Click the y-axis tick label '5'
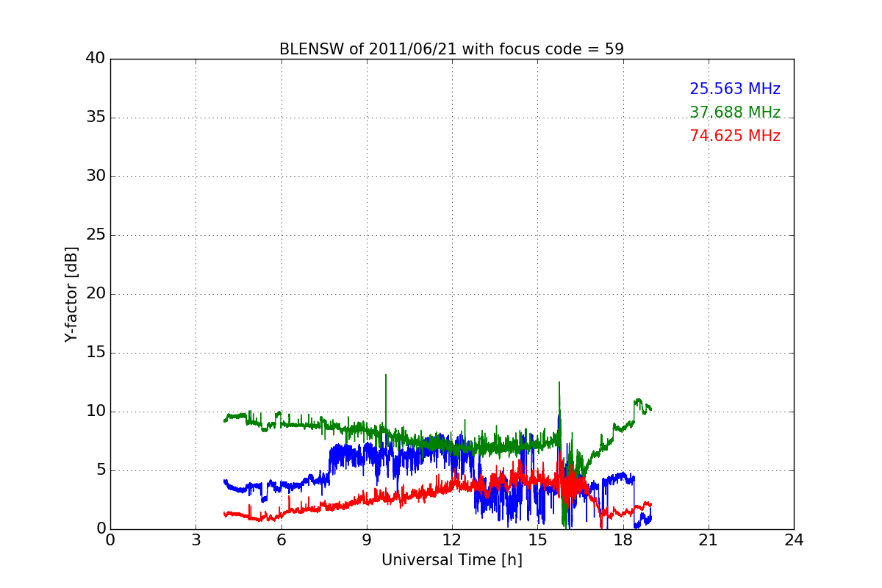882x588 pixels. [x=101, y=470]
